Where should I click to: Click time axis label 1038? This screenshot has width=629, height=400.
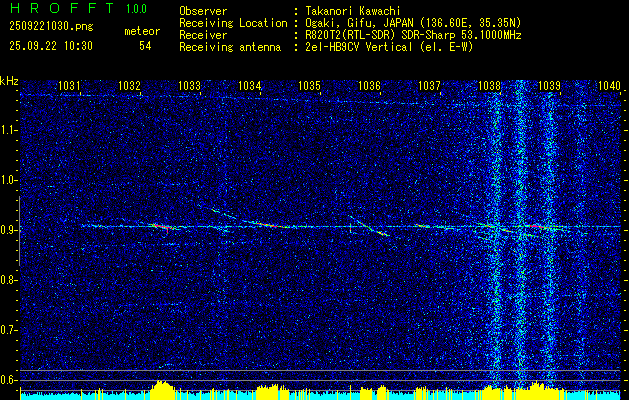[489, 86]
